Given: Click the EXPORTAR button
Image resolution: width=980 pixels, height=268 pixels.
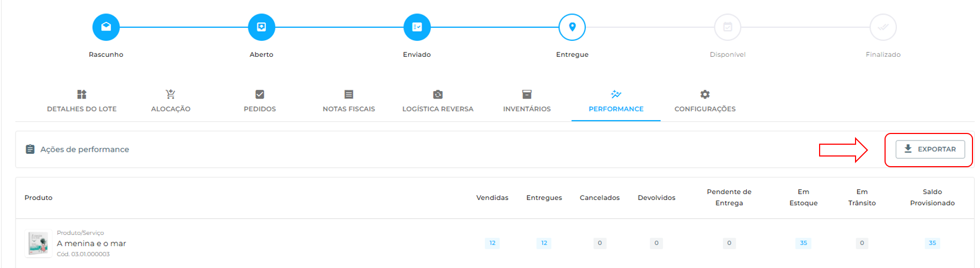Looking at the screenshot, I should pos(930,149).
